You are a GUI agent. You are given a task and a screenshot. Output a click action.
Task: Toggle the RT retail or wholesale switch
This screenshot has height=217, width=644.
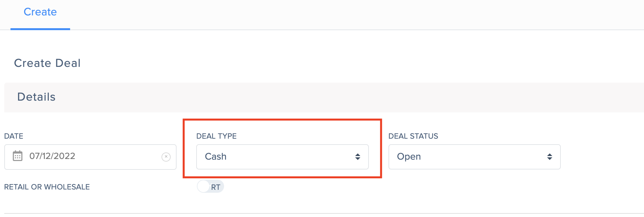pyautogui.click(x=210, y=187)
